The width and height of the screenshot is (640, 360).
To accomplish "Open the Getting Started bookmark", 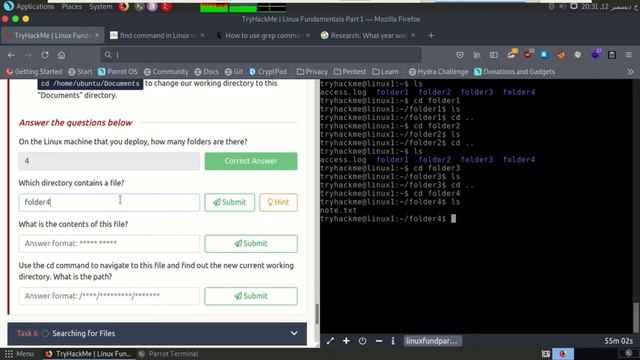I will pos(34,72).
